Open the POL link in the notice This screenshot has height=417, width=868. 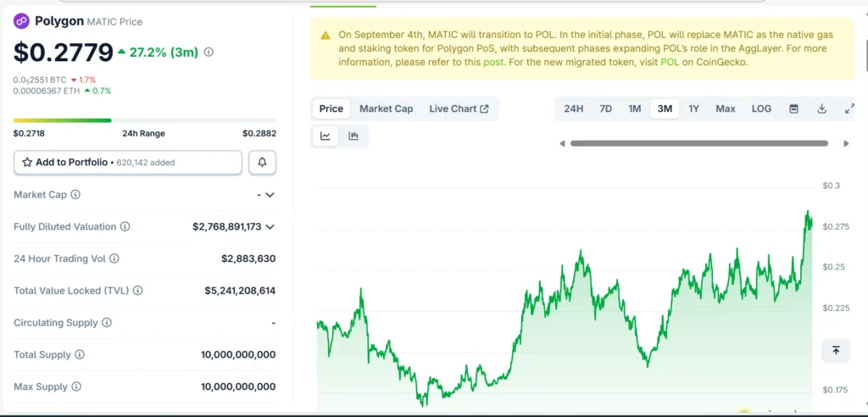point(670,62)
